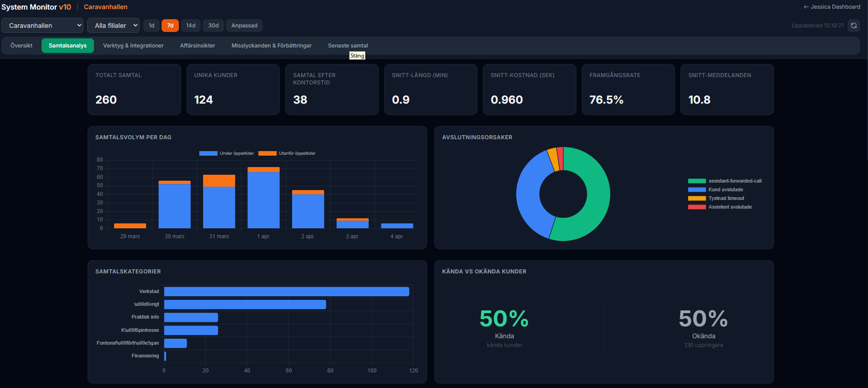Open the Anpassad custom range option

click(x=244, y=26)
